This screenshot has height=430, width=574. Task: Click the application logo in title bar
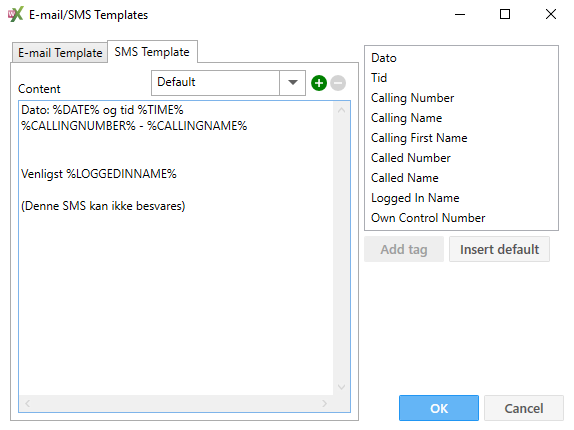[x=15, y=14]
